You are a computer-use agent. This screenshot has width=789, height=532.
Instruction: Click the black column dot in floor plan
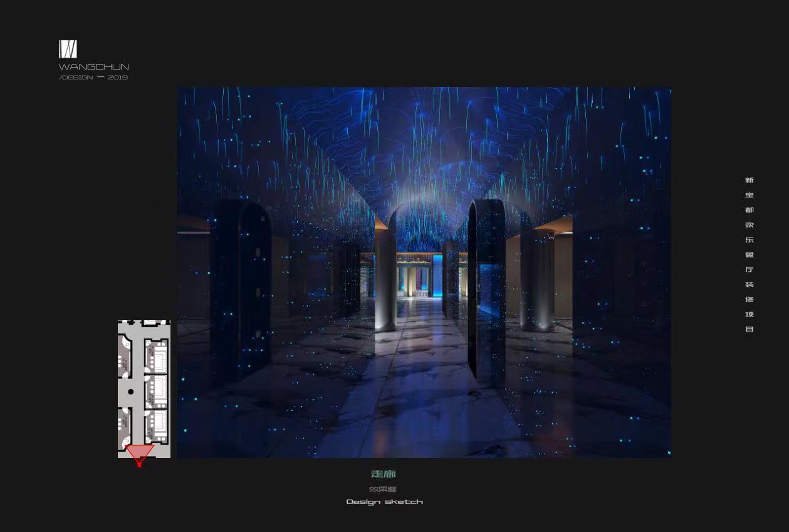pyautogui.click(x=131, y=392)
